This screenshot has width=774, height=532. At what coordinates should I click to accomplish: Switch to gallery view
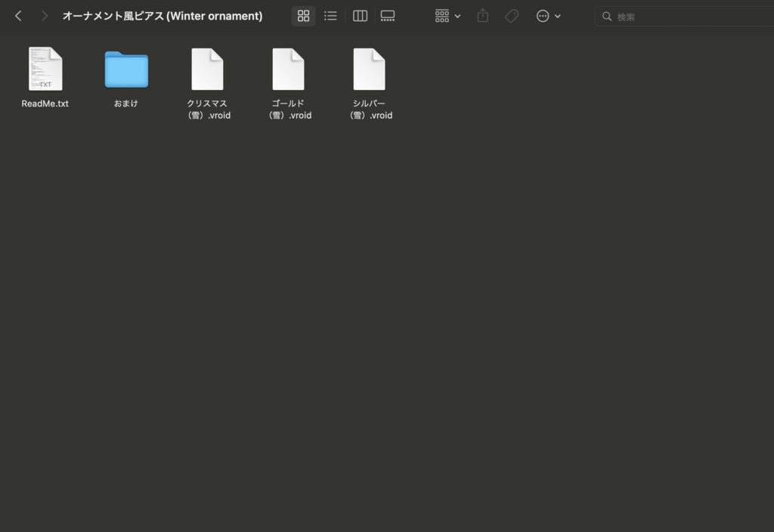coord(388,16)
